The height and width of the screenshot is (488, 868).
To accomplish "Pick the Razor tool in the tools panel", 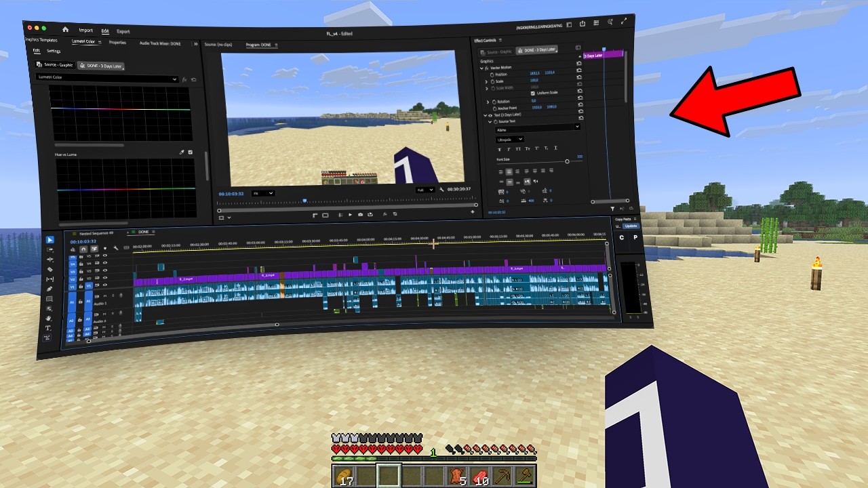I will click(50, 269).
